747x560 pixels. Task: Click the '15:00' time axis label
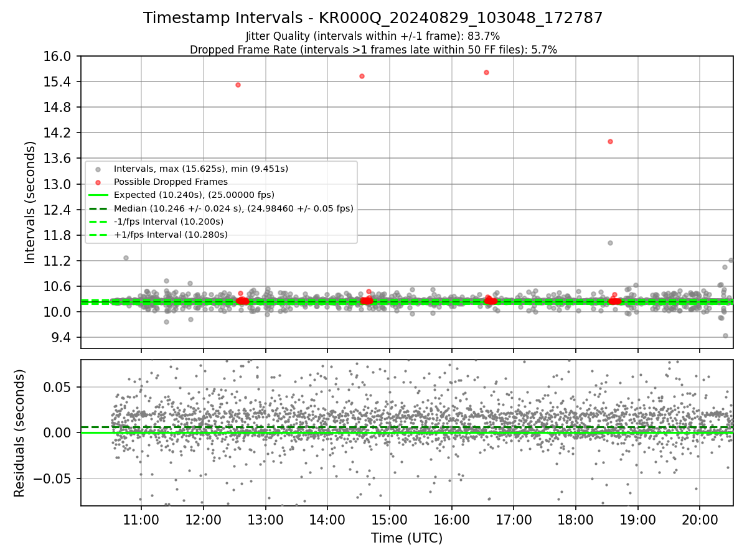click(x=390, y=519)
